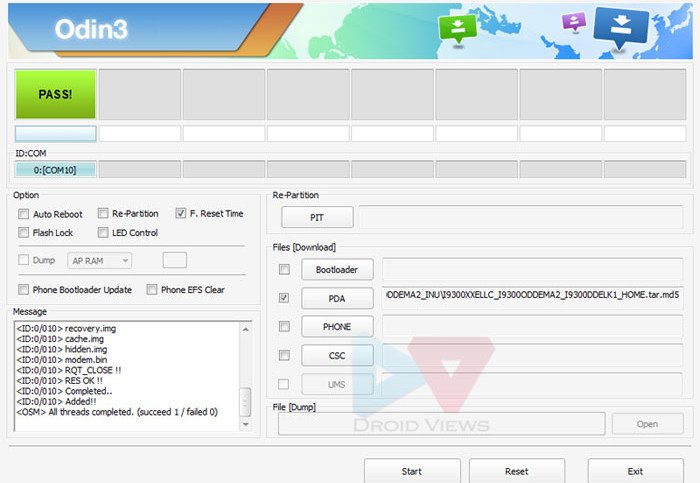
Task: Click the PDA file button
Action: 337,298
